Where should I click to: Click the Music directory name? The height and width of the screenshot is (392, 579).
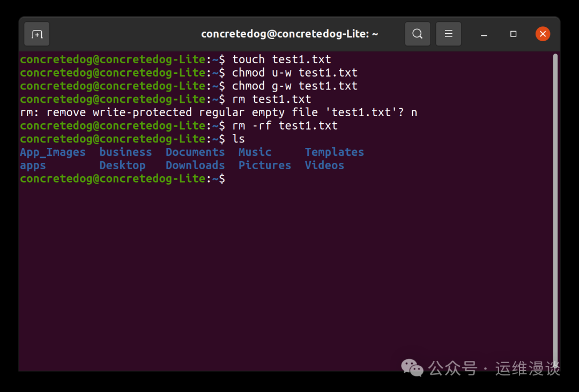click(x=255, y=152)
